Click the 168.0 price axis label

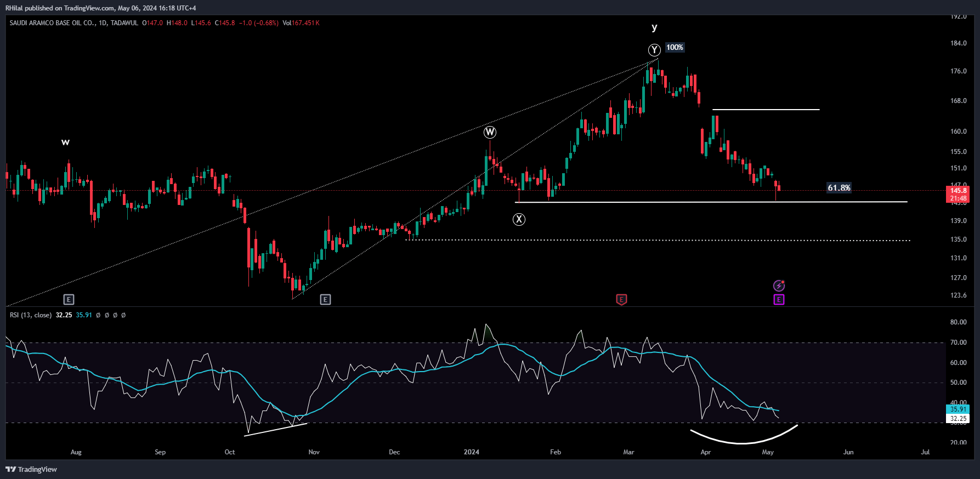pos(959,101)
